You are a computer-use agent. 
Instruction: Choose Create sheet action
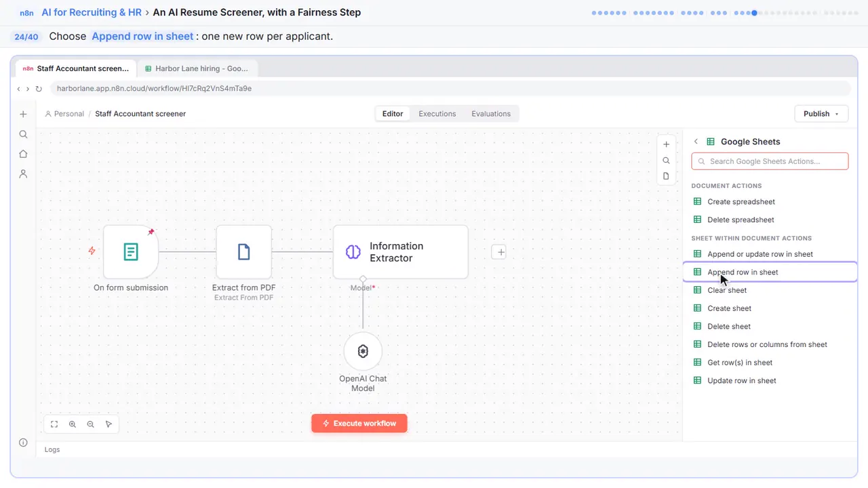770,308
